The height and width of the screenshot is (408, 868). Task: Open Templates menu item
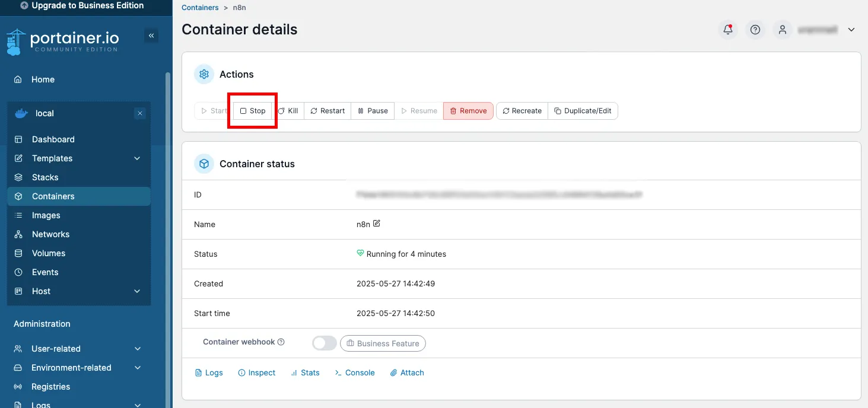tap(52, 158)
